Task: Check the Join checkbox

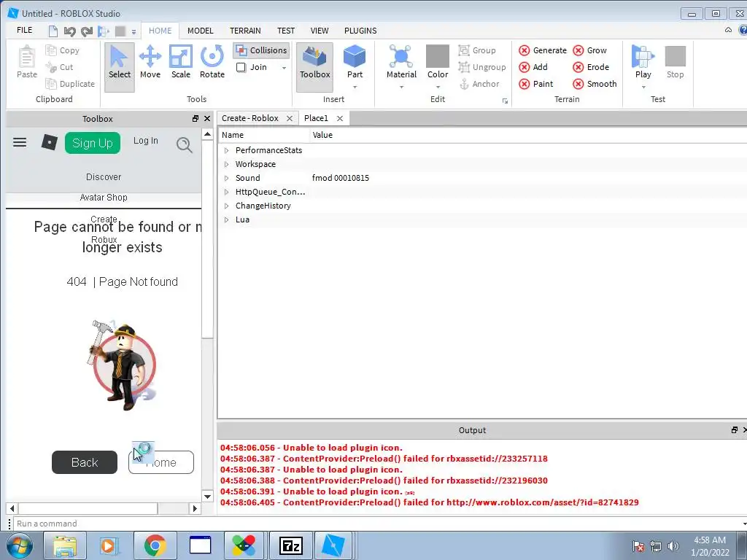Action: (x=241, y=67)
